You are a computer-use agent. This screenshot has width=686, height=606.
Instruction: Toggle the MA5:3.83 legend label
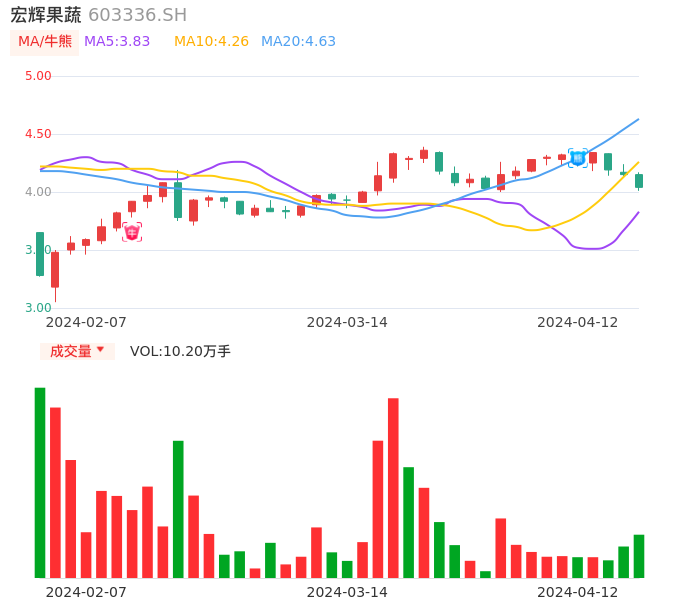(x=117, y=41)
